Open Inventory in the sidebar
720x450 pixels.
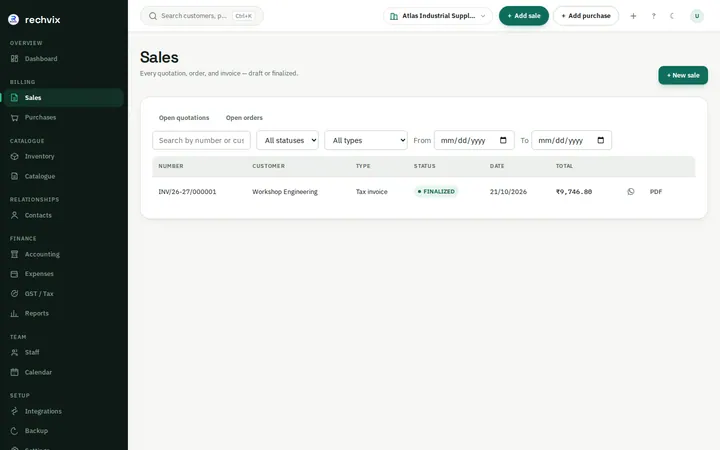coord(63,157)
